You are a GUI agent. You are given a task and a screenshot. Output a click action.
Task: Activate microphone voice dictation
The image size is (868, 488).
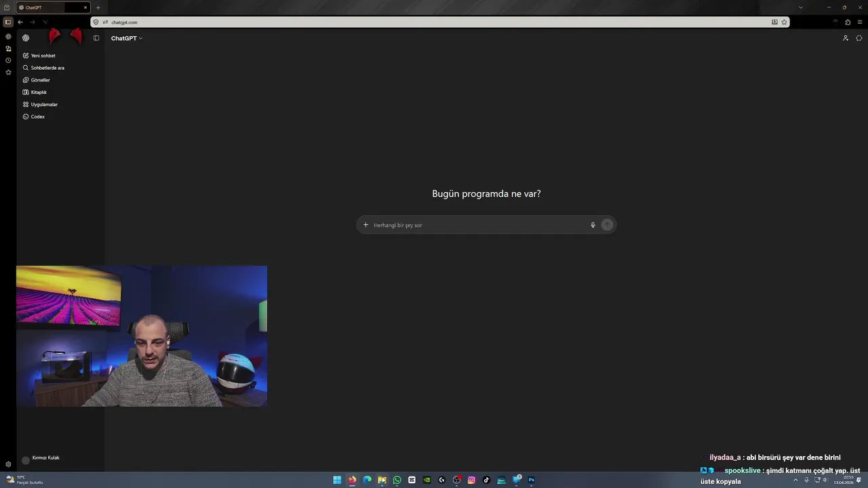pos(593,225)
